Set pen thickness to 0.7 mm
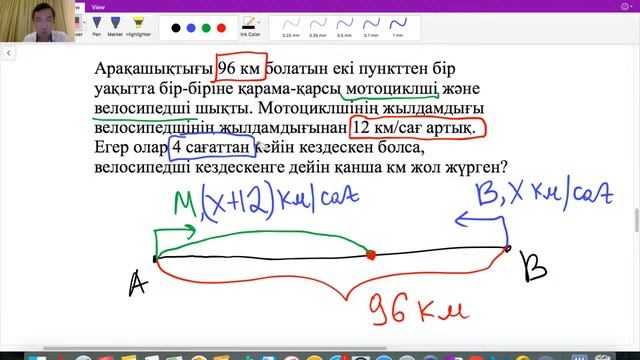 [371, 28]
